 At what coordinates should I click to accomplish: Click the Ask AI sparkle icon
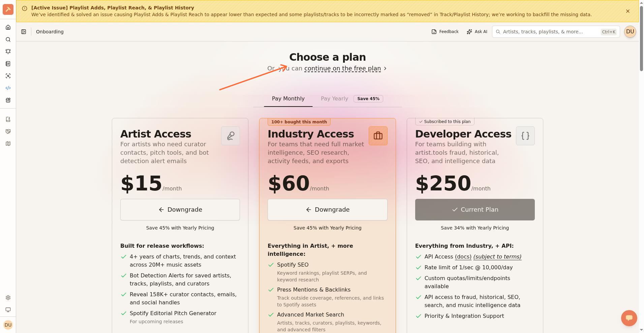click(x=469, y=32)
